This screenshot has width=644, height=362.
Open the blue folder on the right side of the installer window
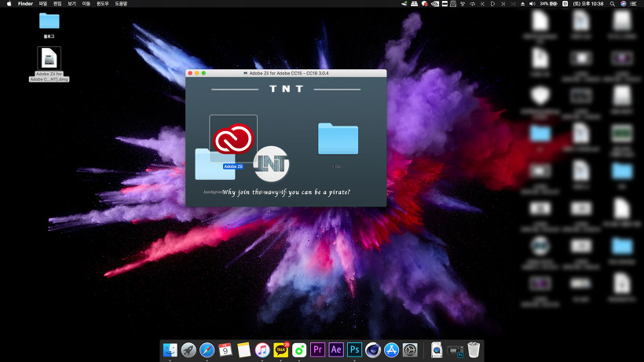coord(338,139)
